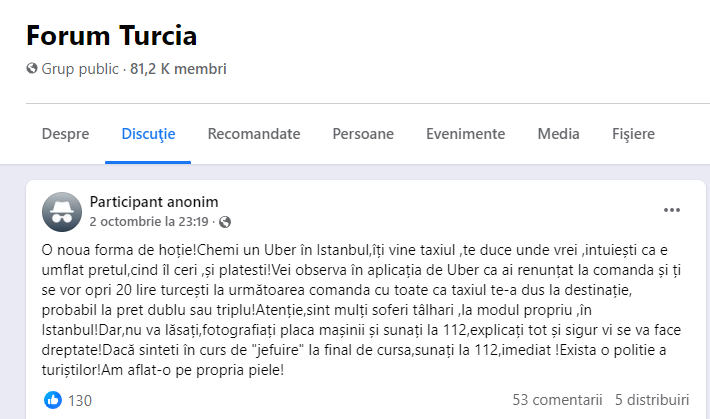This screenshot has width=710, height=419.
Task: Click the globe icon next to Grup public
Action: 31,70
